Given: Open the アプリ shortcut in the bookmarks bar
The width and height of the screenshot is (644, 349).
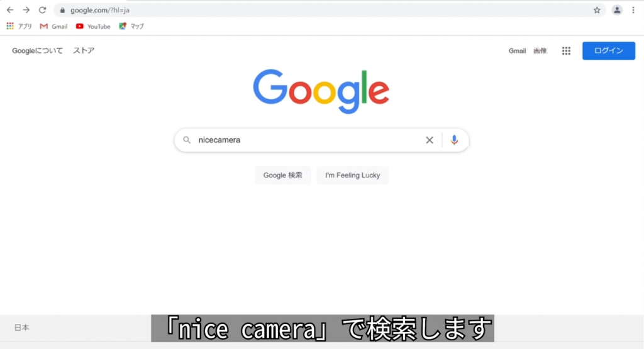Looking at the screenshot, I should click(19, 26).
